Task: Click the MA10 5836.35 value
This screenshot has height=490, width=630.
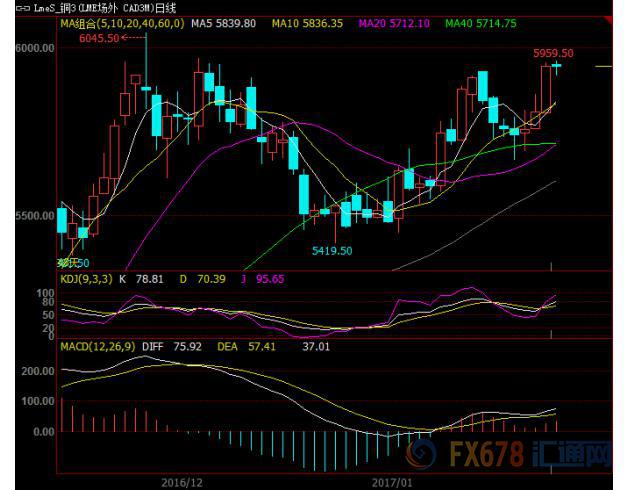Action: pos(307,23)
